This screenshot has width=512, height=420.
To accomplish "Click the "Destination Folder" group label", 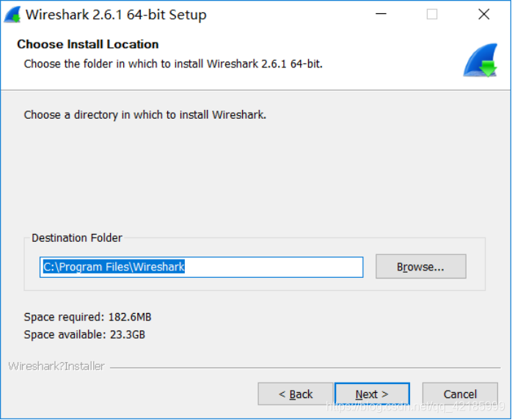I will pyautogui.click(x=77, y=237).
